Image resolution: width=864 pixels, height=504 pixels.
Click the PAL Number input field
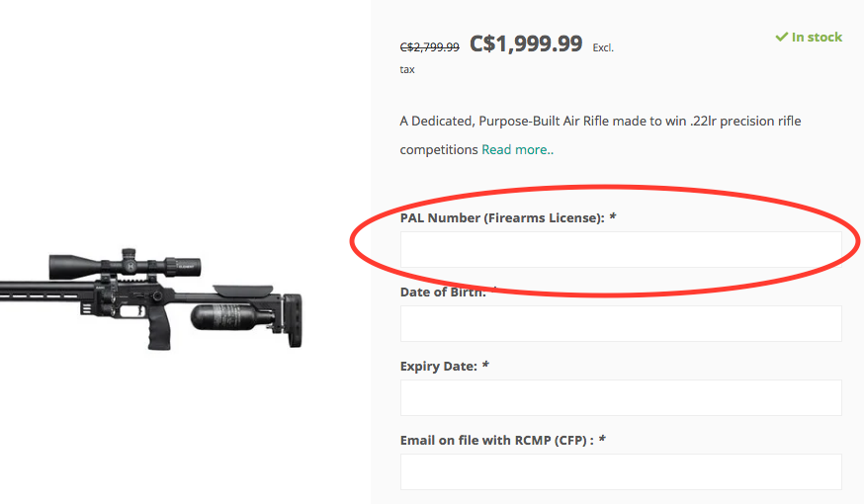621,249
